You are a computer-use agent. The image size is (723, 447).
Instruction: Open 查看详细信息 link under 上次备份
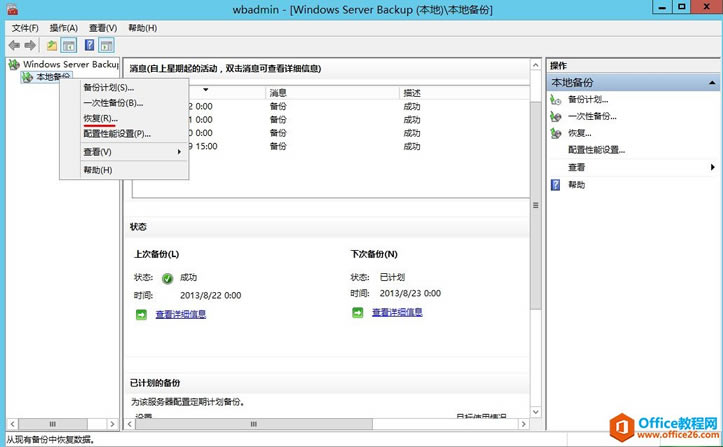(181, 315)
